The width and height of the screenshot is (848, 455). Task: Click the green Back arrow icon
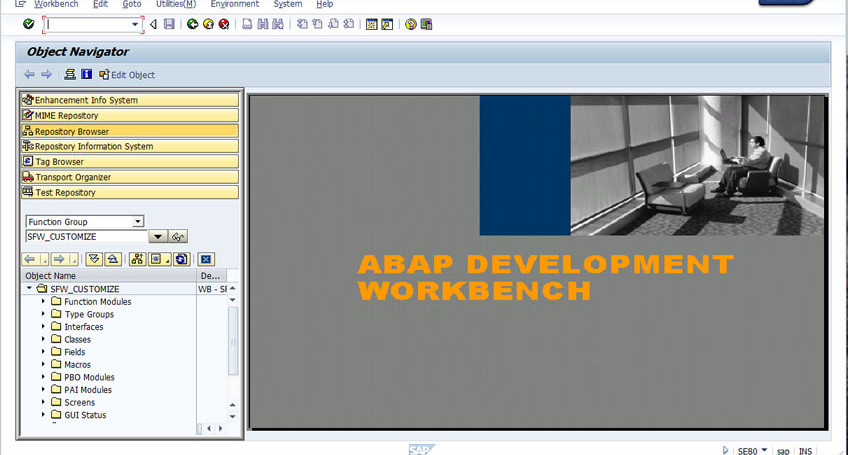(x=192, y=24)
